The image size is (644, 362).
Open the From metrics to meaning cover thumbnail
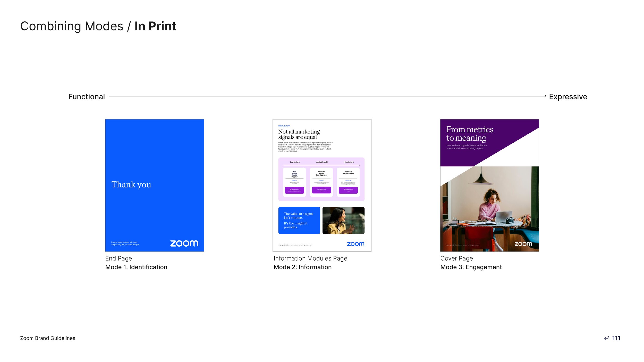click(x=489, y=185)
